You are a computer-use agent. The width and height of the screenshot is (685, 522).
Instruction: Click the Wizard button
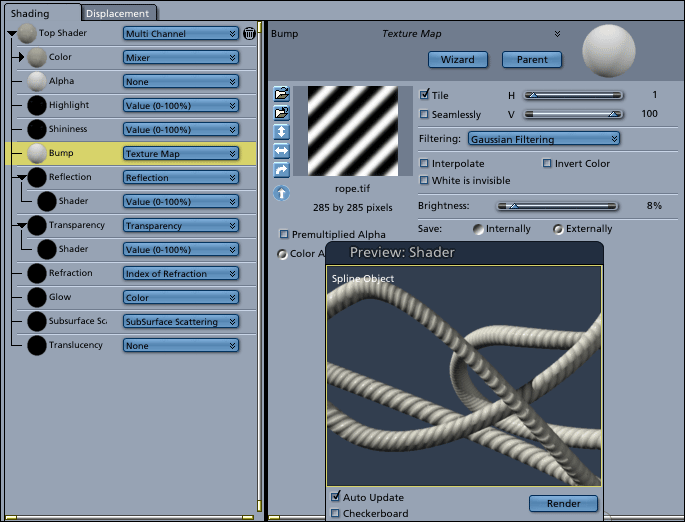(x=457, y=59)
